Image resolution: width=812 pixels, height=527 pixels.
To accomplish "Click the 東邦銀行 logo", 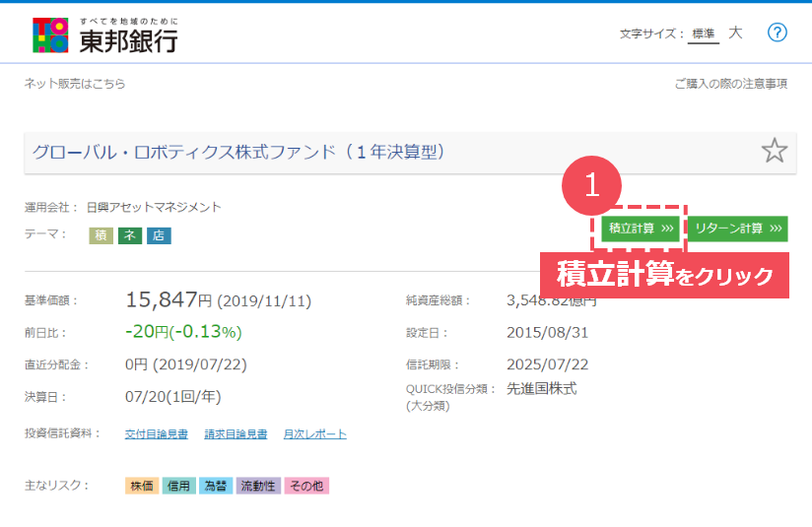I will pos(105,35).
